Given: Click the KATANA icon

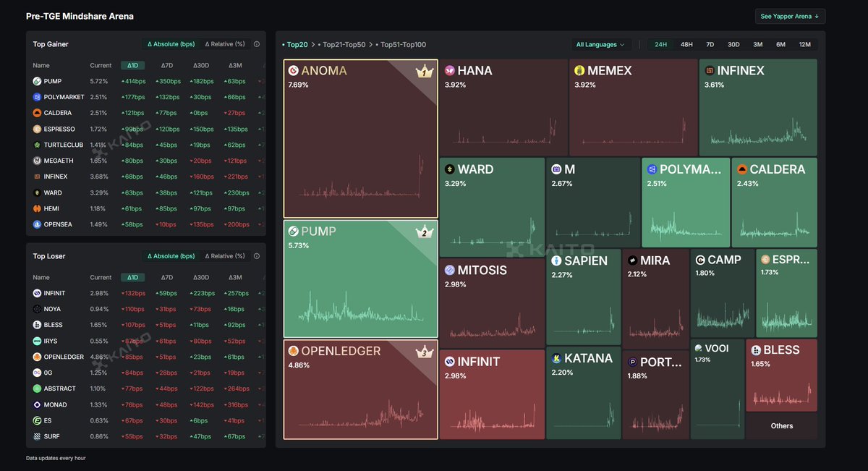Looking at the screenshot, I should coord(556,359).
